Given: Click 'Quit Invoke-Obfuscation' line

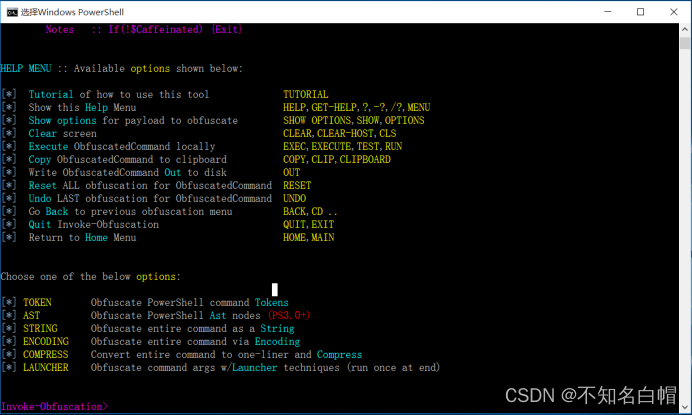Looking at the screenshot, I should click(94, 224).
